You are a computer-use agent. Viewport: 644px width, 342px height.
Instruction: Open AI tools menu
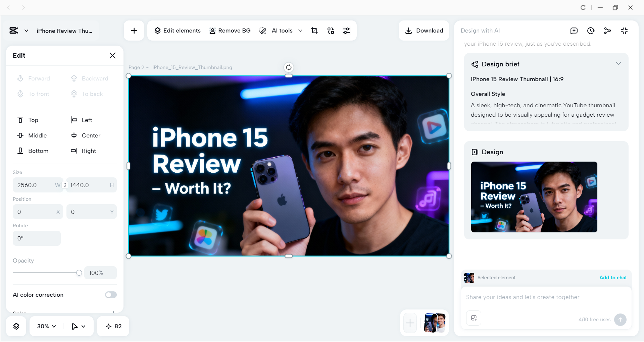tap(276, 31)
